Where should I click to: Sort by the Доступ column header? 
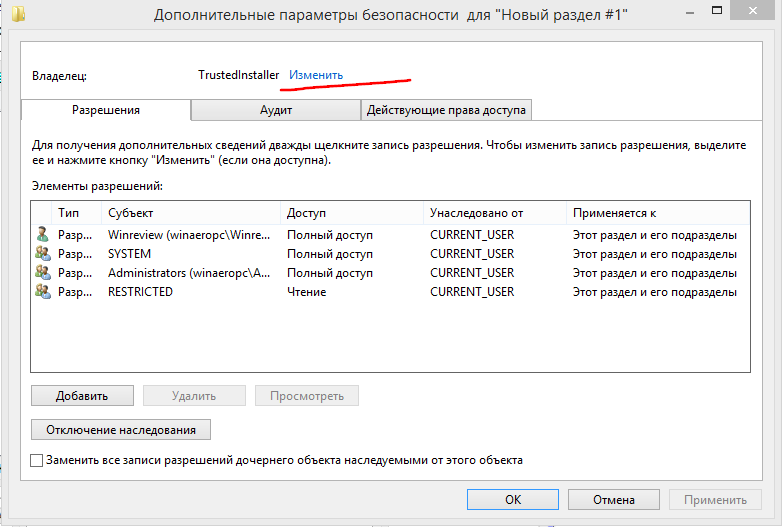click(x=352, y=213)
